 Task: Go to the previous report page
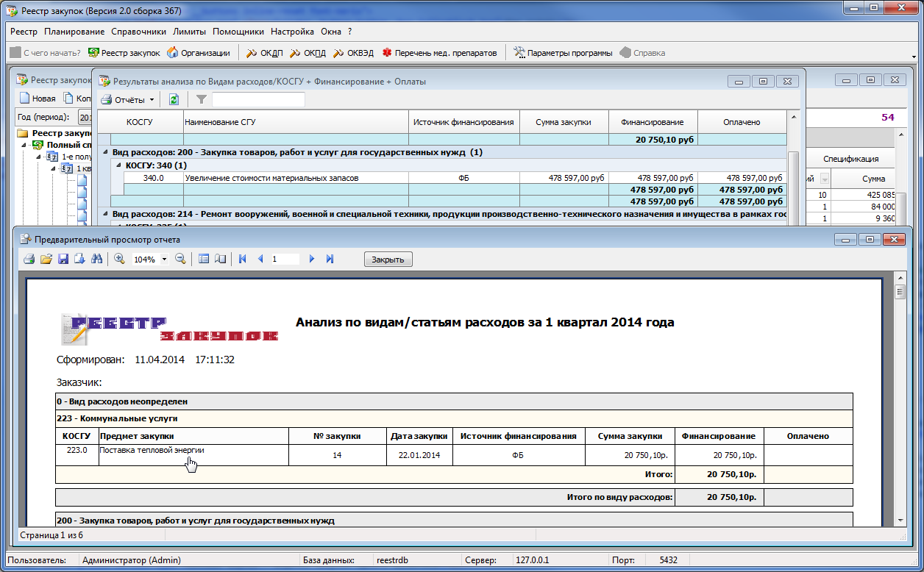click(260, 259)
